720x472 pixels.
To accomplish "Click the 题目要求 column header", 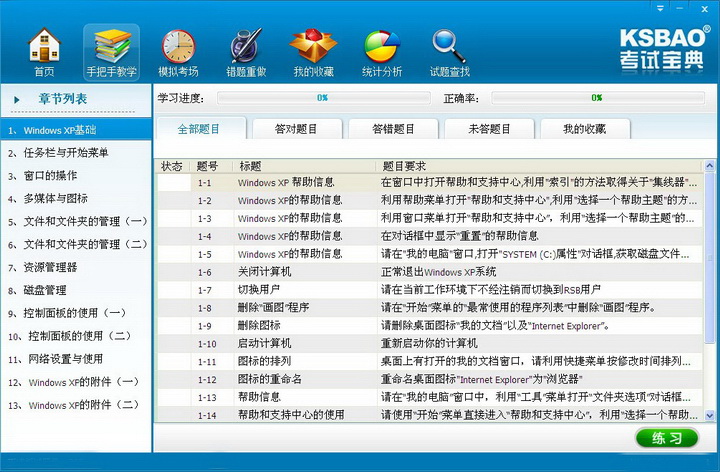I will [x=540, y=166].
